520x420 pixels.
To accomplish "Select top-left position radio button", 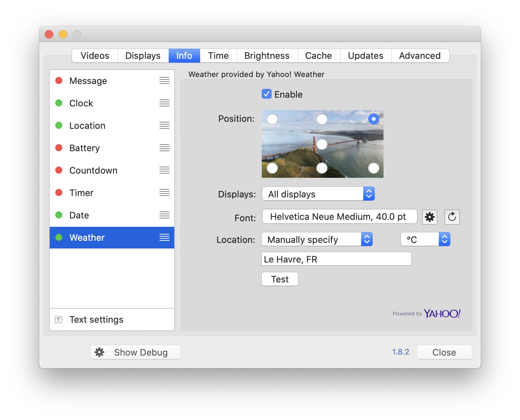I will [x=272, y=119].
